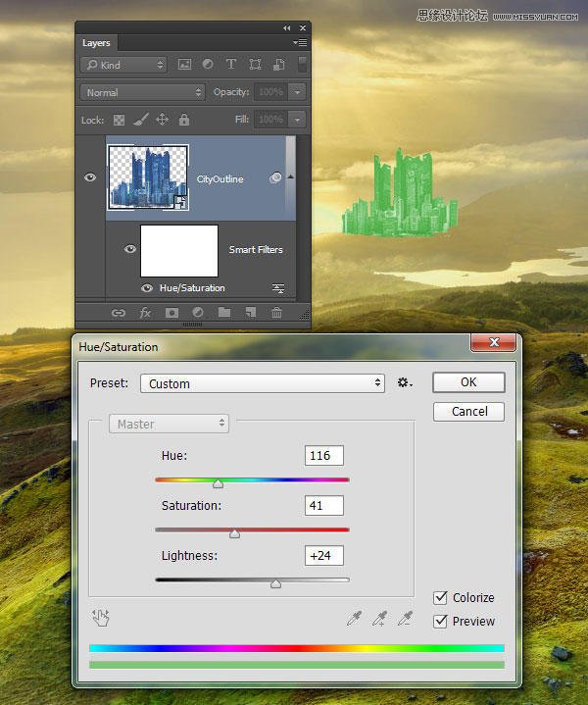Click Fill percentage field

click(x=271, y=120)
